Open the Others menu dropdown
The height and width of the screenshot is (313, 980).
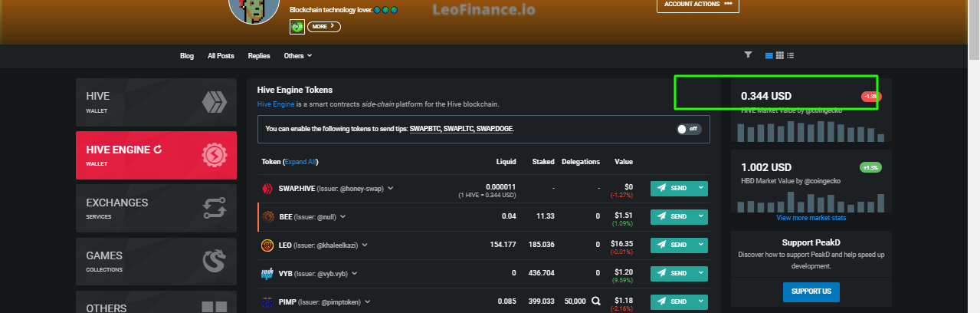[x=298, y=55]
